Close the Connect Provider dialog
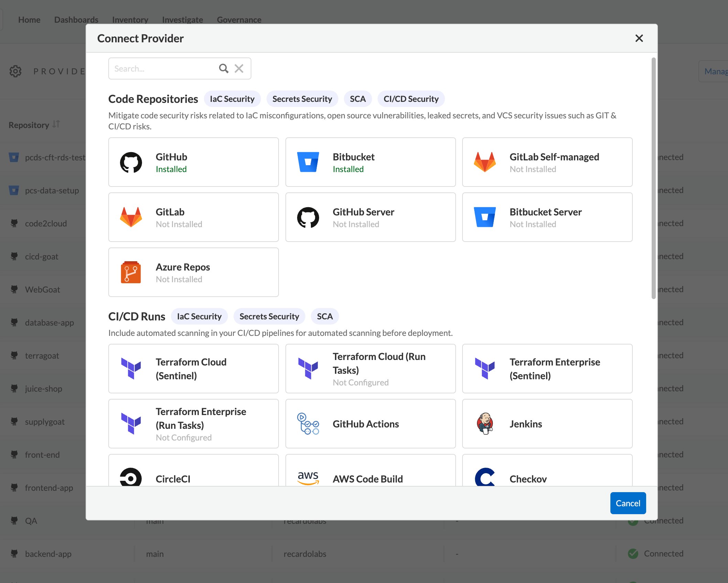728x583 pixels. coord(639,38)
